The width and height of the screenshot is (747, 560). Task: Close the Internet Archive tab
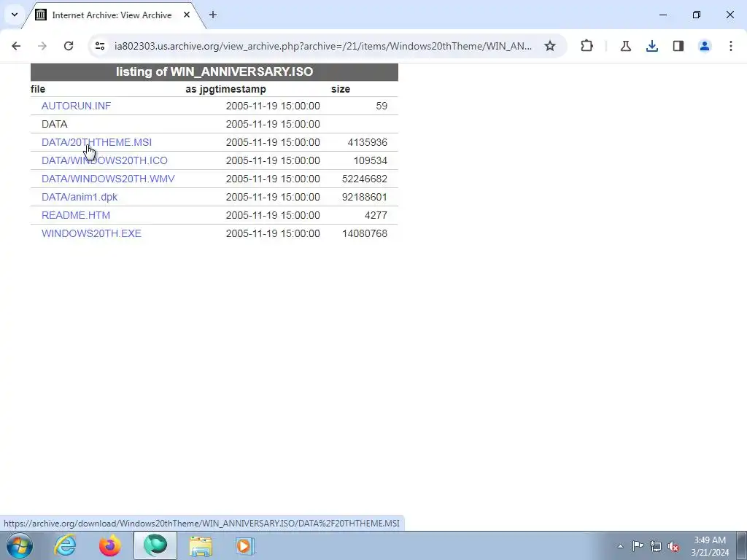(187, 15)
